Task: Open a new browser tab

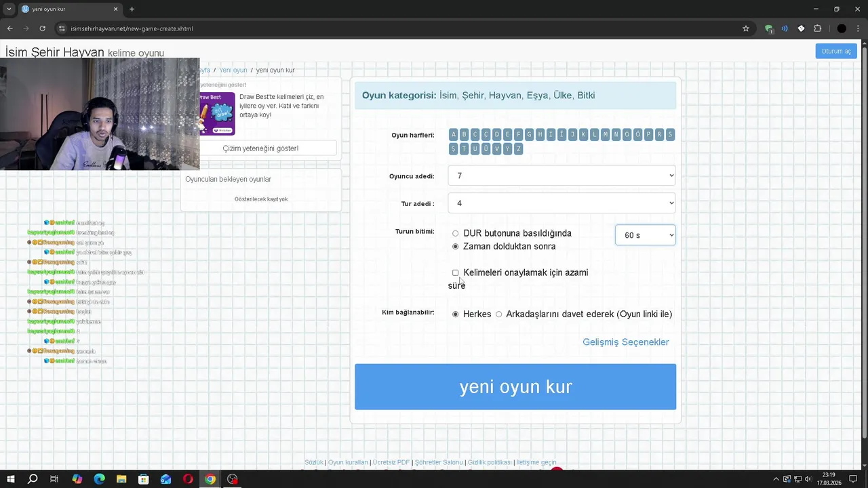Action: 132,9
